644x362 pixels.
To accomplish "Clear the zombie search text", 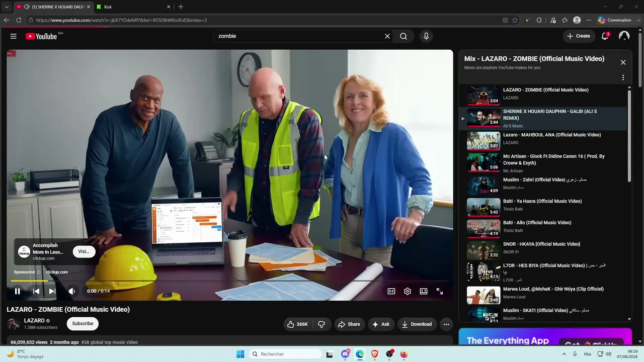I will pos(387,36).
